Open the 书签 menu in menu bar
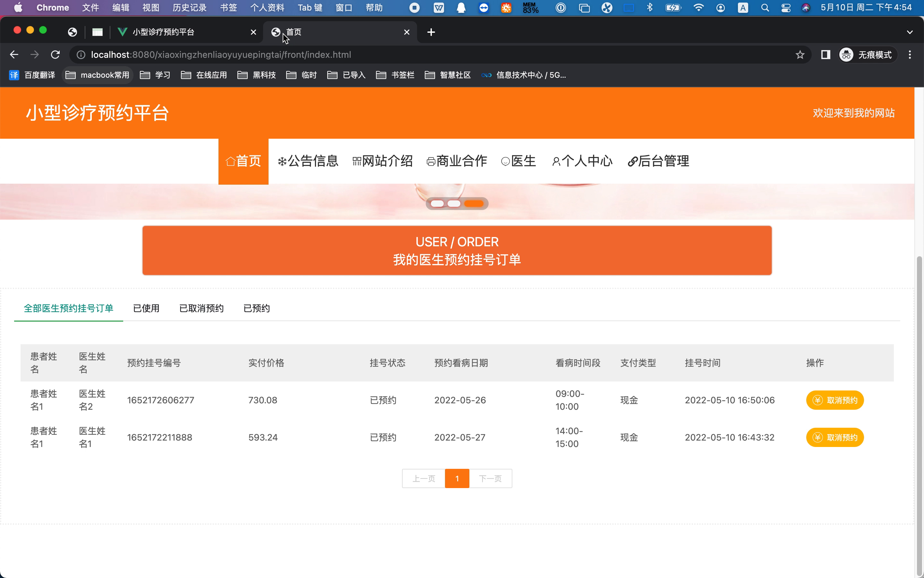The height and width of the screenshot is (578, 924). tap(228, 8)
